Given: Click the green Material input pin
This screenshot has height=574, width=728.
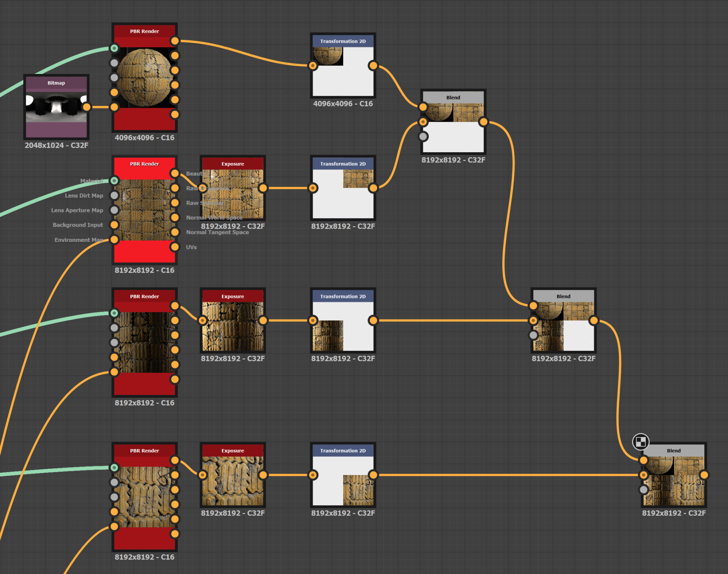Looking at the screenshot, I should coord(114,181).
